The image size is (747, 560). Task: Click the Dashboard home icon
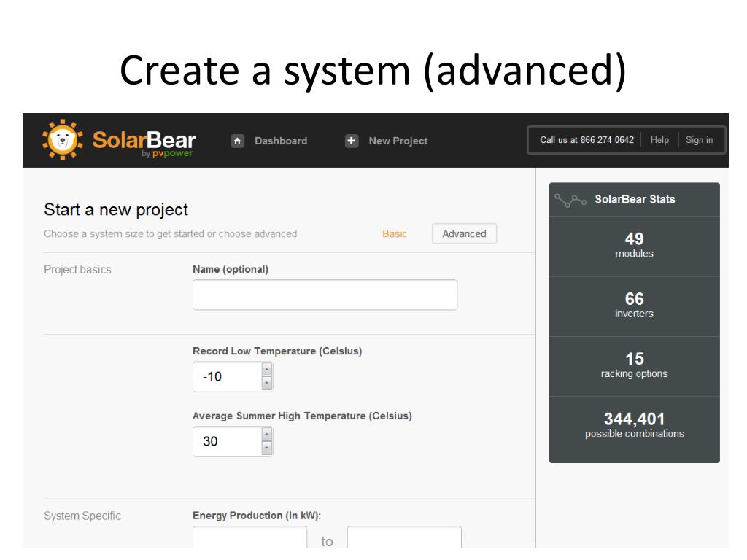(237, 141)
